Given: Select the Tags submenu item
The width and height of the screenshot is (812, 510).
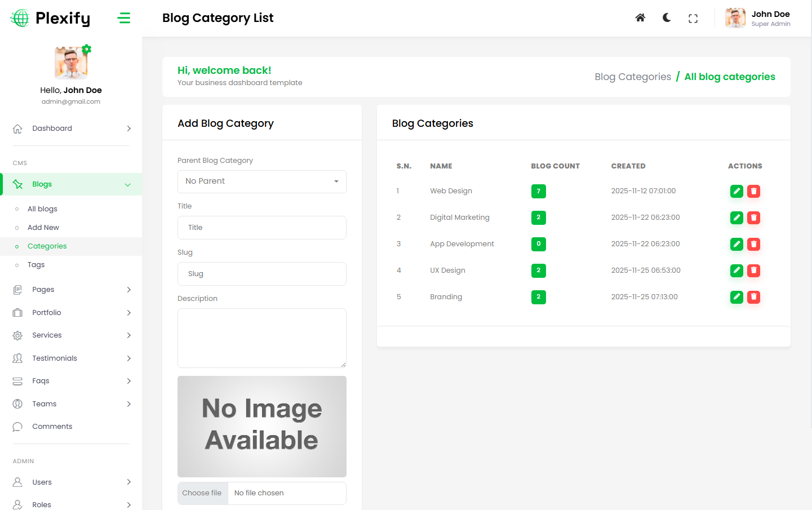Looking at the screenshot, I should [x=36, y=265].
